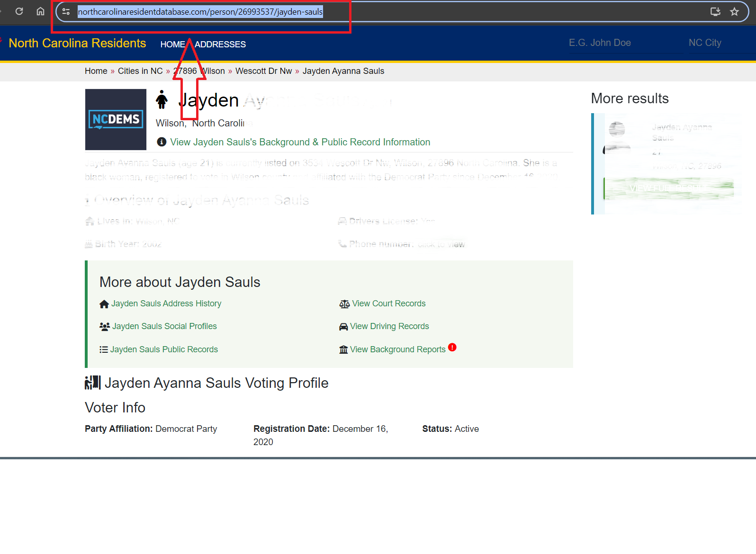Viewport: 756px width, 554px height.
Task: Click the North Carolina Residents site title
Action: tap(77, 43)
